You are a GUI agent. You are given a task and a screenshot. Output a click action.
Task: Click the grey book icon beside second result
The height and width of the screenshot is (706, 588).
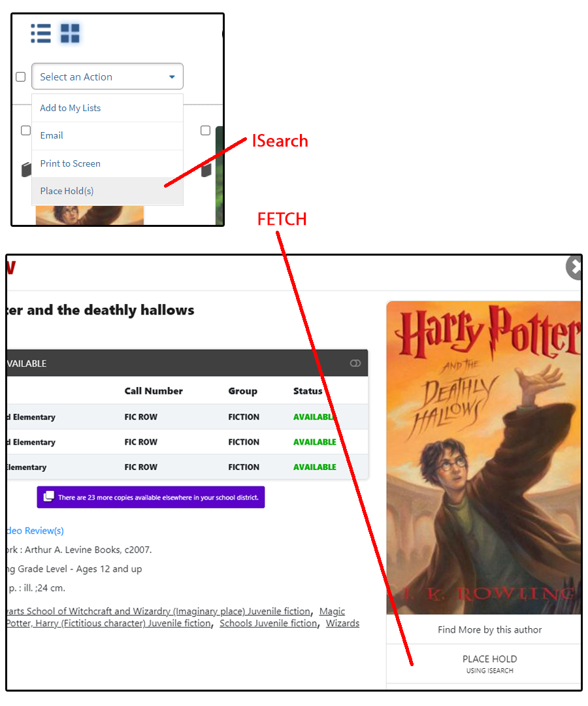(206, 170)
